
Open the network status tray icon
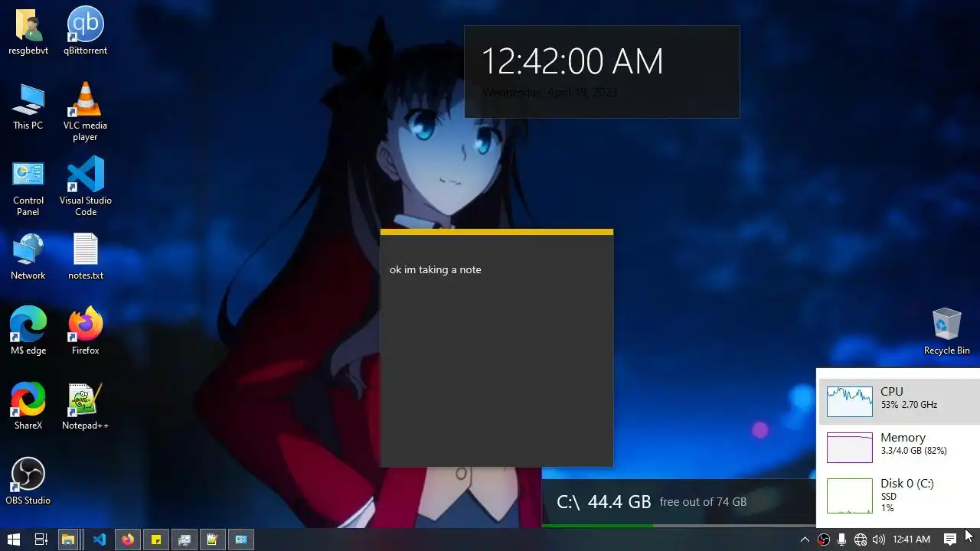pos(860,540)
